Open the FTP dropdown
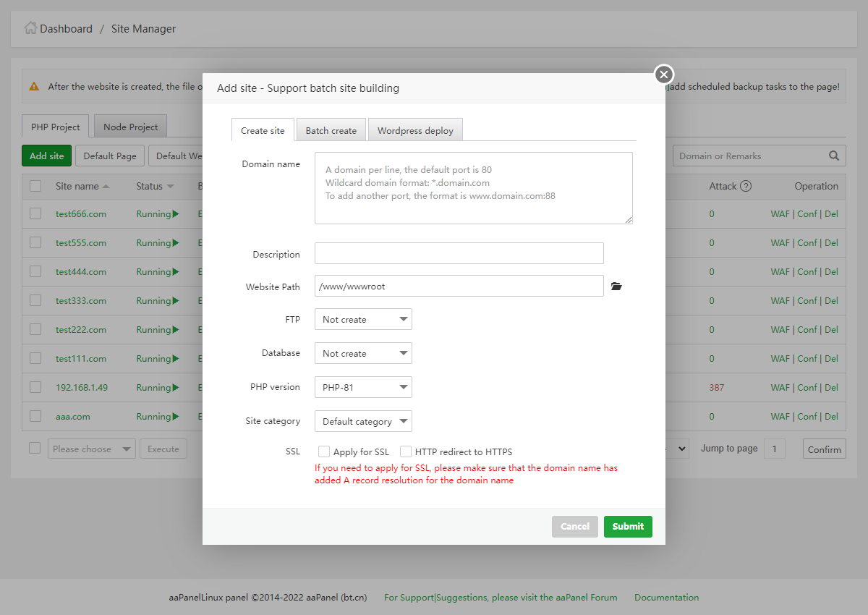The image size is (868, 615). click(363, 319)
